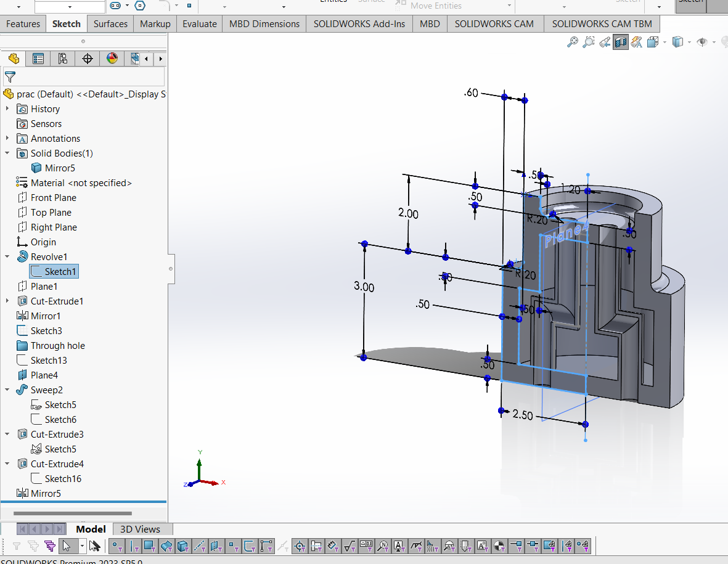Click the sketch filter icon
728x564 pixels.
coord(250,546)
